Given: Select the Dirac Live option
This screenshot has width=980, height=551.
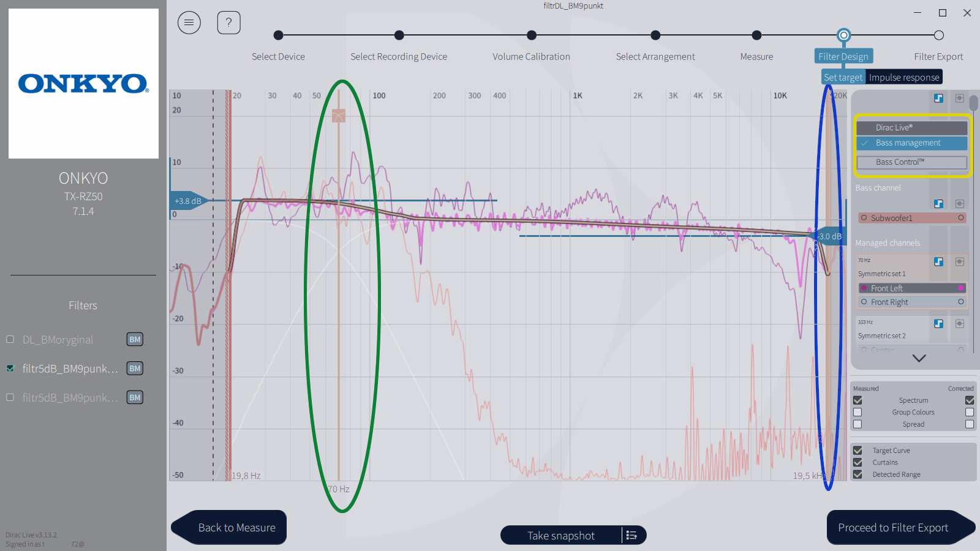Looking at the screenshot, I should point(912,127).
